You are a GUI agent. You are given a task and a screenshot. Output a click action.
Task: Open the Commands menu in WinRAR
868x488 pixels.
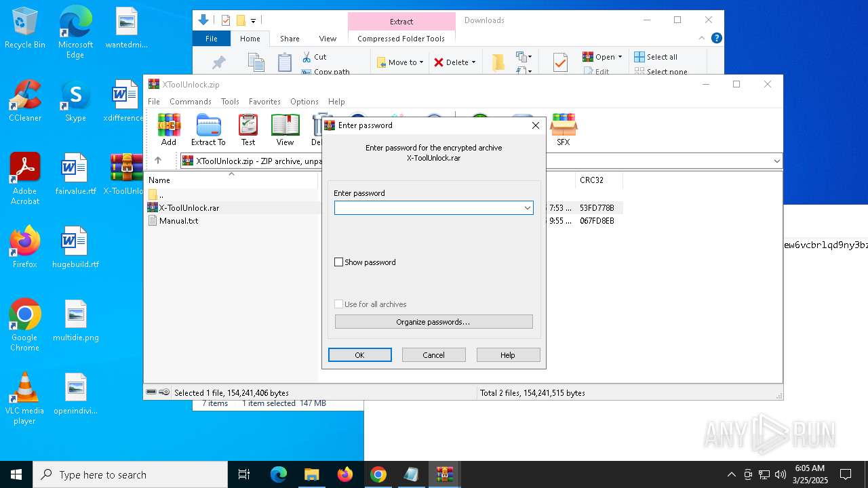pos(191,102)
